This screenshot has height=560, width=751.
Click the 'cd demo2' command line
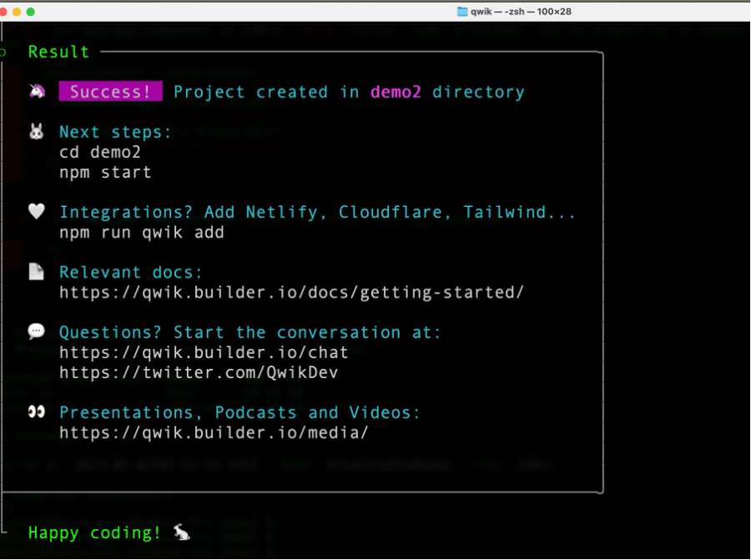tap(99, 153)
